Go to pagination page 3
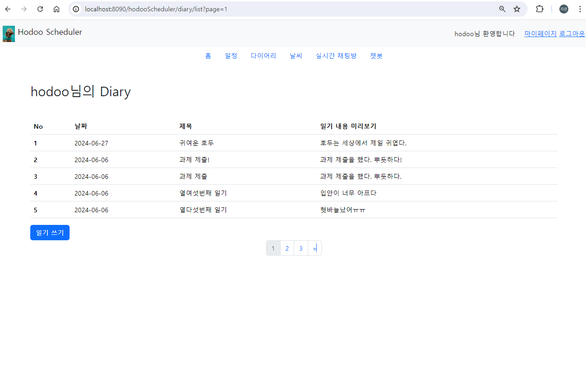The height and width of the screenshot is (392, 586). (x=301, y=248)
